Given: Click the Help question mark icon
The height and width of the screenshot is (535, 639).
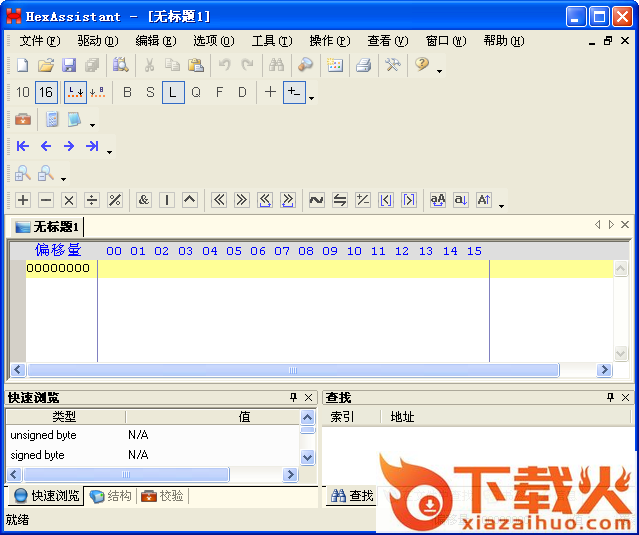Looking at the screenshot, I should 422,65.
